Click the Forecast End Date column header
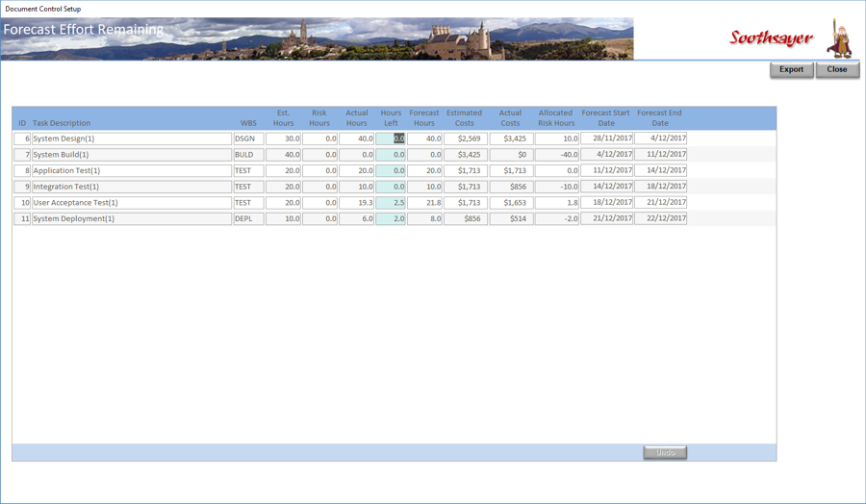The image size is (866, 504). click(659, 117)
